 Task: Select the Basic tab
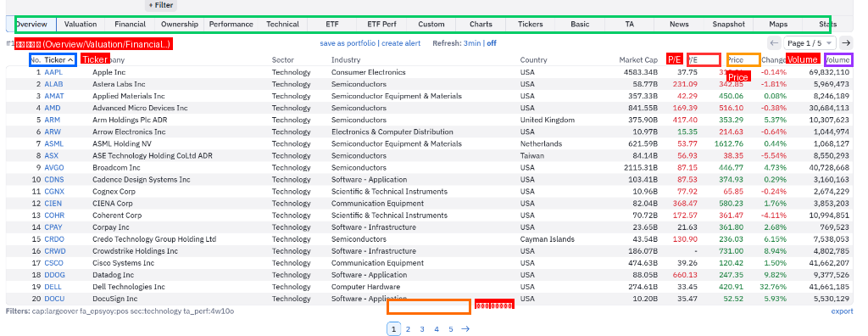(580, 25)
